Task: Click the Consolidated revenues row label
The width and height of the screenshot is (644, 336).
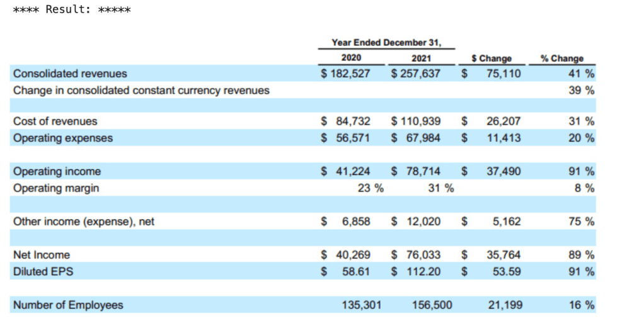Action: pos(70,74)
